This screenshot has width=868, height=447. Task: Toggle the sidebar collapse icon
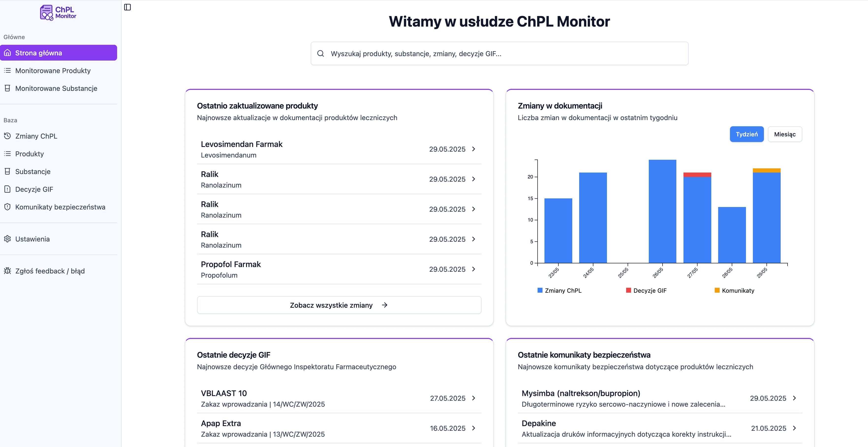127,7
